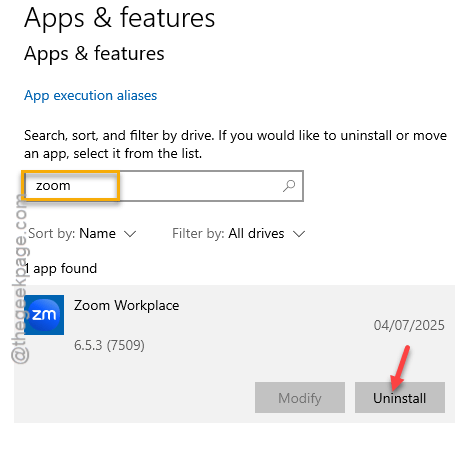Click the install date 04/07/2025
The image size is (460, 449).
pos(409,325)
